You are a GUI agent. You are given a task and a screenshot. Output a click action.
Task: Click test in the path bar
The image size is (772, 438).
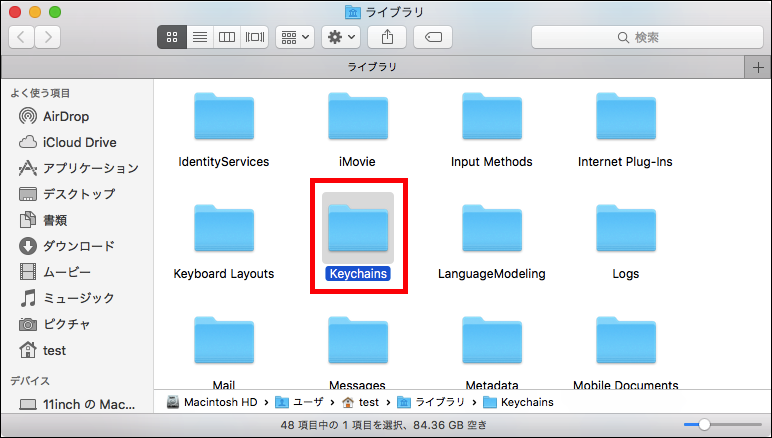pos(361,402)
